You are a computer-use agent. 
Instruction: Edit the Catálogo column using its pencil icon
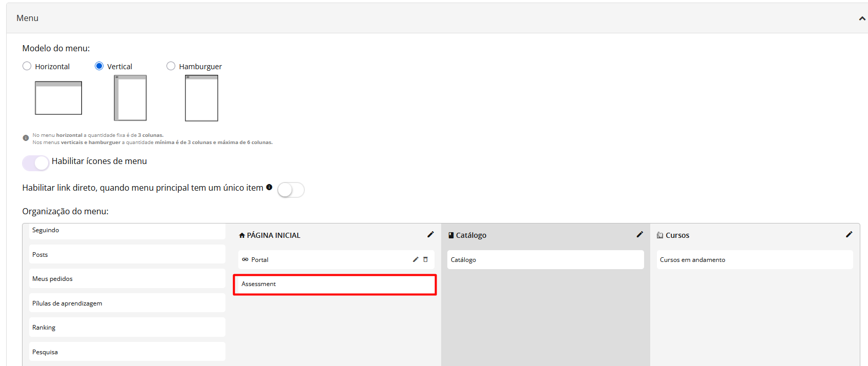639,234
